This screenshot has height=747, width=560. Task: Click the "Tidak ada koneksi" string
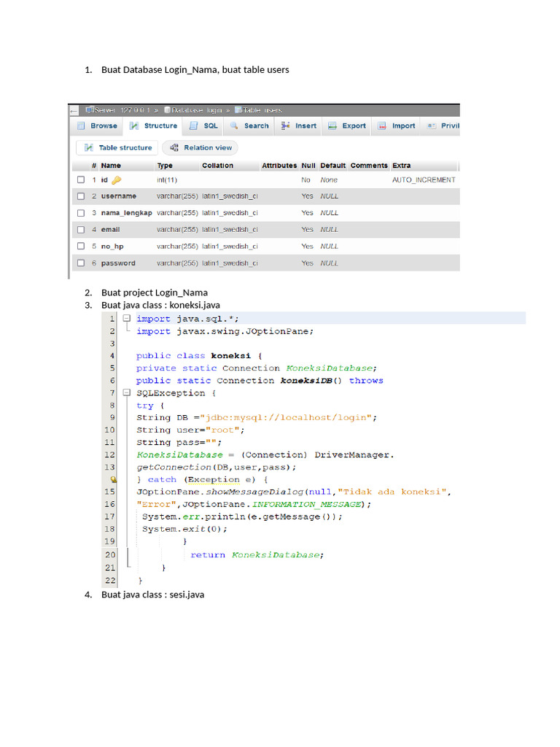pos(393,492)
